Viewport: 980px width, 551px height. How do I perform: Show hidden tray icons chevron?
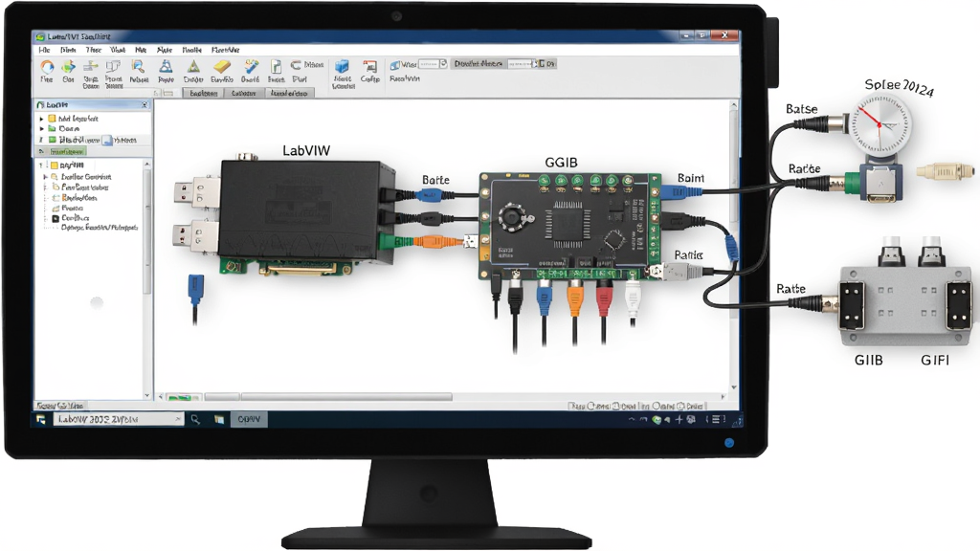(x=632, y=420)
